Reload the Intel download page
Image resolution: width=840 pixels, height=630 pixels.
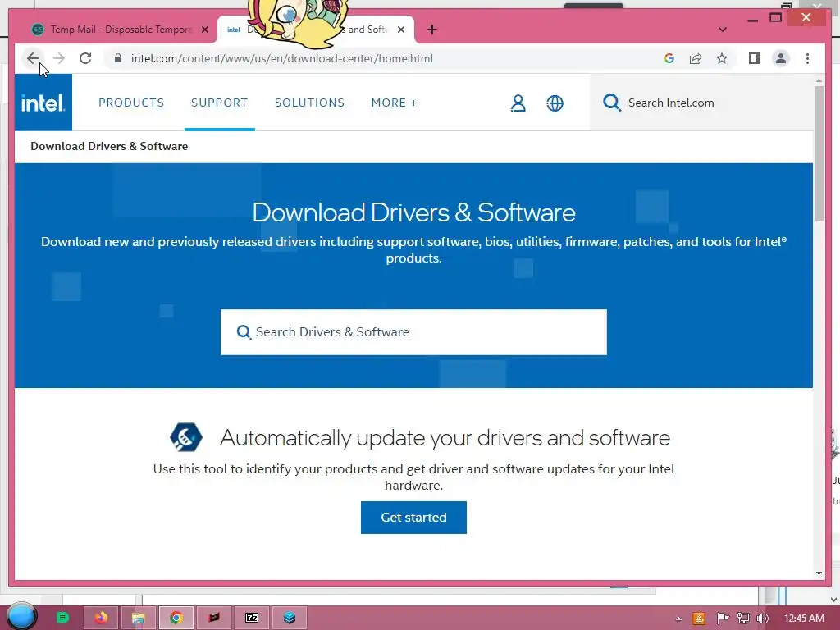tap(85, 58)
